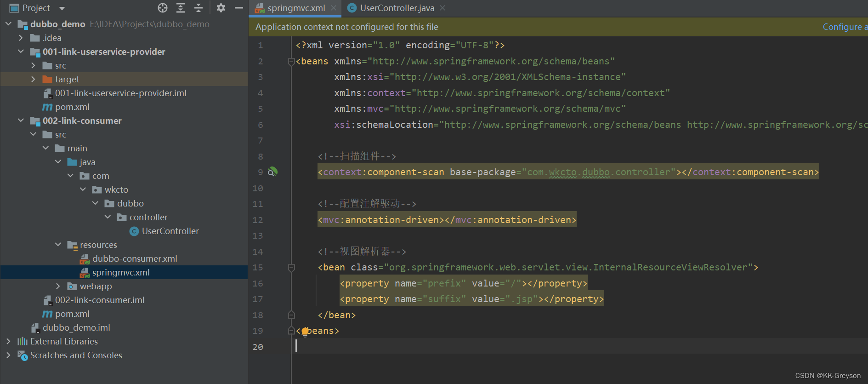
Task: Click the Maven icon of pom.xml under 001-link-userservice-provider
Action: pos(47,107)
